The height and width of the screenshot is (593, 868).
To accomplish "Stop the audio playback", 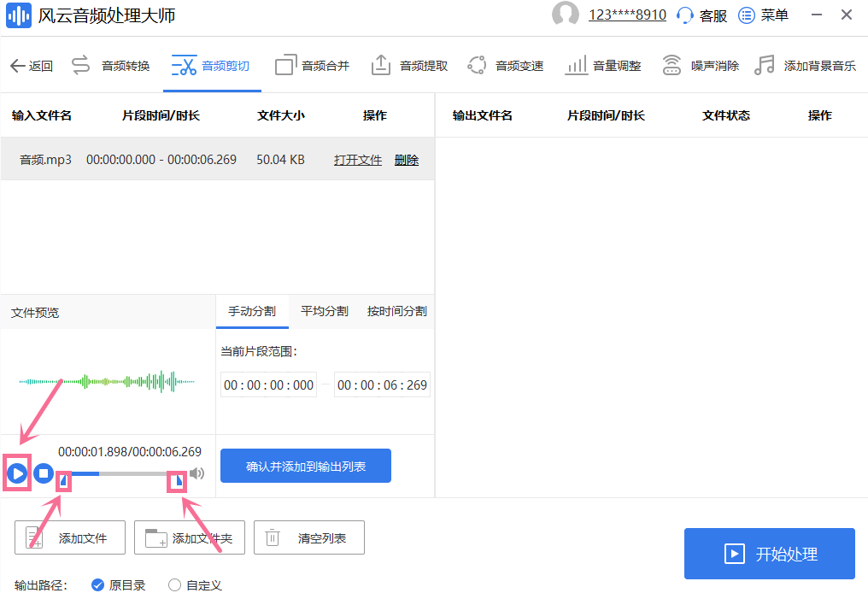I will pyautogui.click(x=43, y=473).
